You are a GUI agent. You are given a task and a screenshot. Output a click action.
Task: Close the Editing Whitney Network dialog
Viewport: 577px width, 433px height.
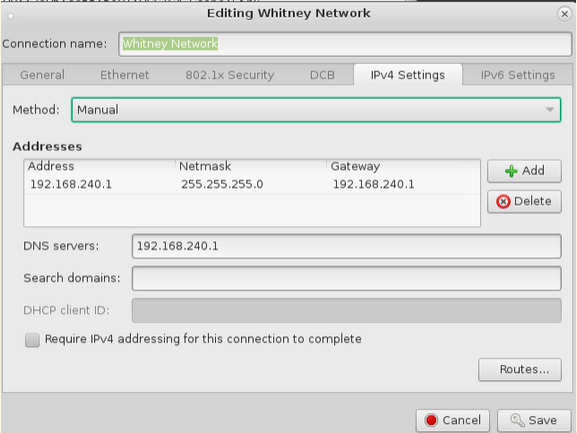564,14
